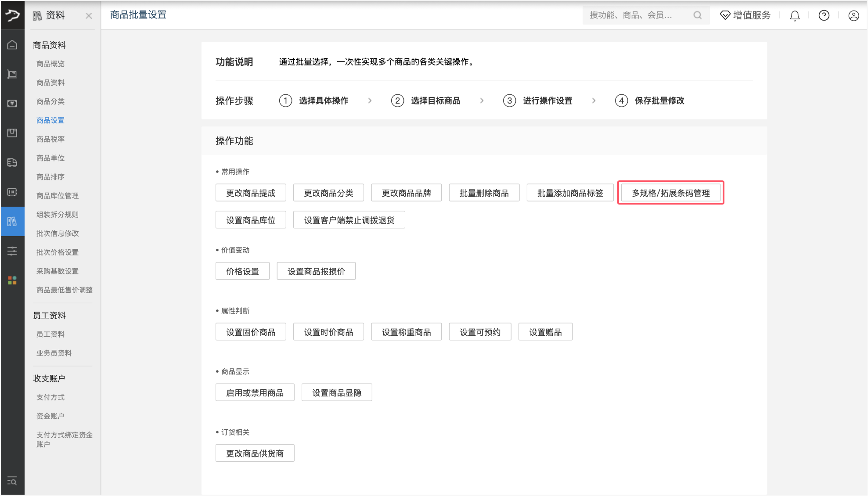Open 批次价格设置 menu item
The width and height of the screenshot is (868, 496).
coord(58,252)
